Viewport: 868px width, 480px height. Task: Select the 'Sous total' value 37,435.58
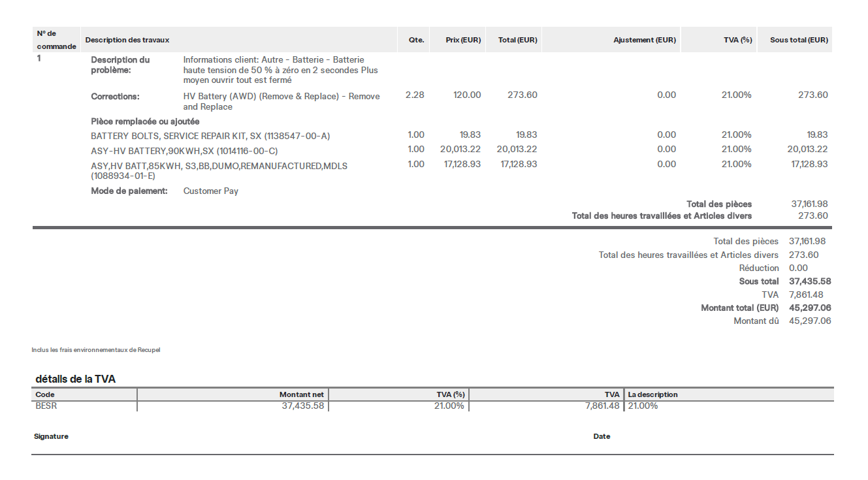coord(810,281)
